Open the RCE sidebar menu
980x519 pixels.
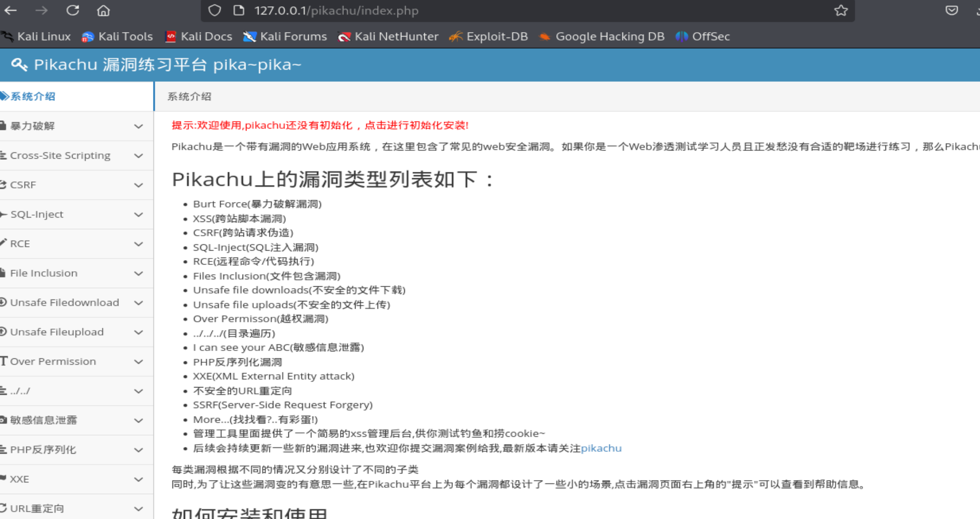(x=76, y=243)
